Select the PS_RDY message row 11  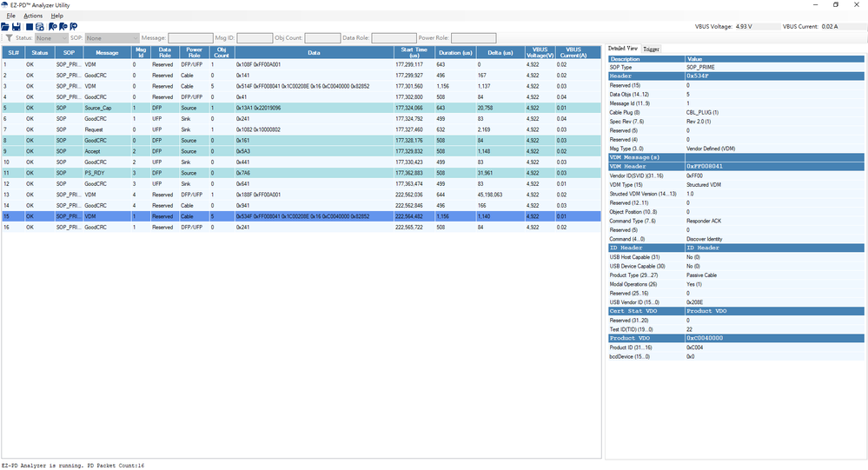[301, 173]
